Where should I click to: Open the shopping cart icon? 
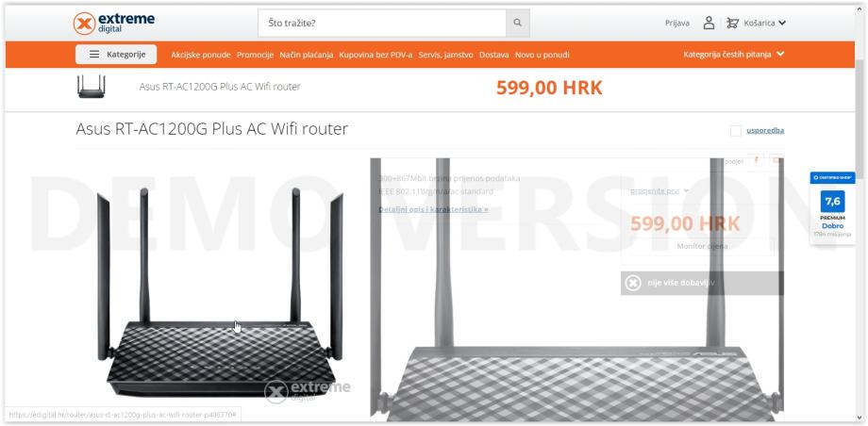click(732, 24)
